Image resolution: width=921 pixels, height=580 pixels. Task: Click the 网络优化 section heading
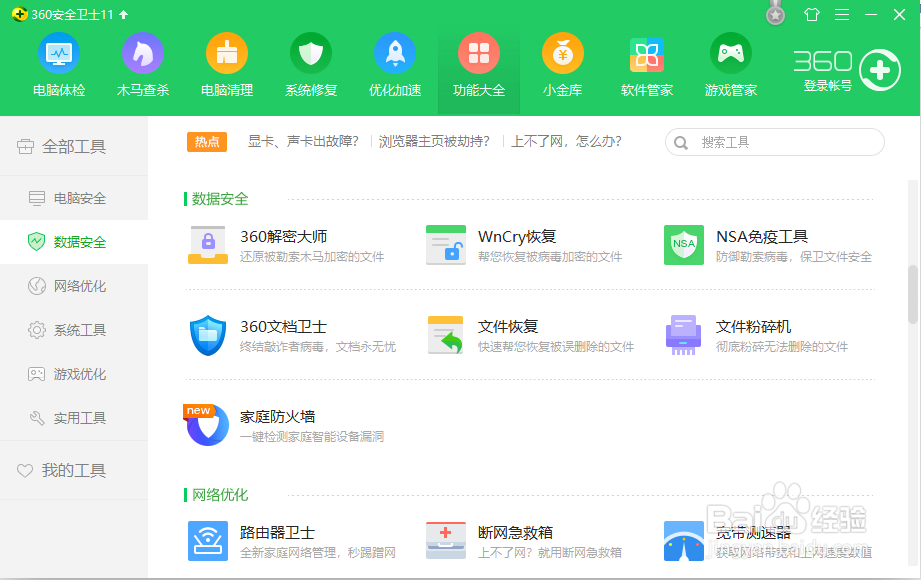pyautogui.click(x=220, y=495)
